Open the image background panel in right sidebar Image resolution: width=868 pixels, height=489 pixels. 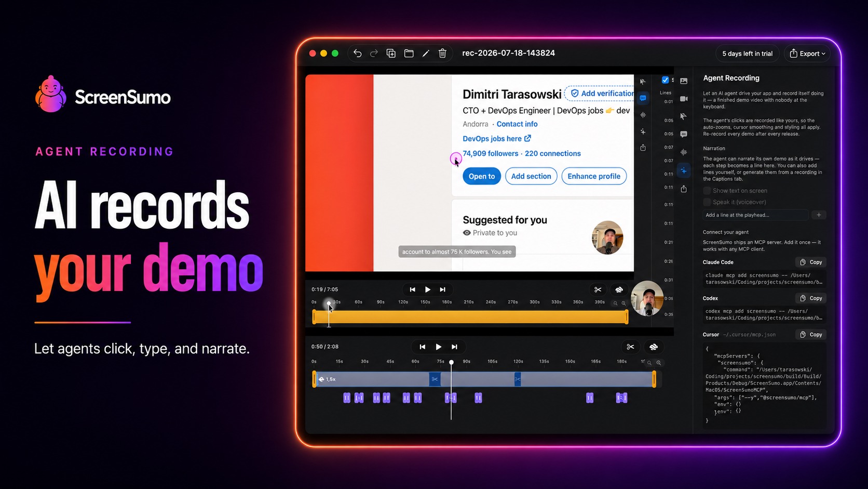click(x=684, y=81)
